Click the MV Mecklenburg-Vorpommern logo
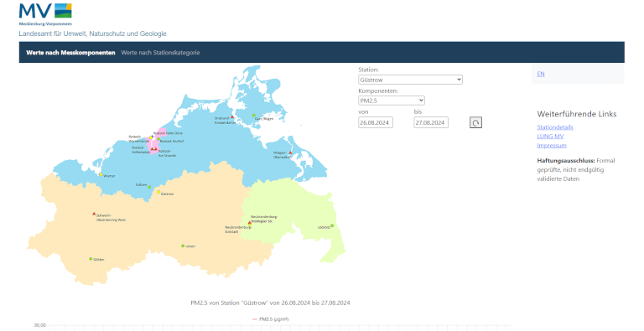The height and width of the screenshot is (331, 644). (x=45, y=14)
